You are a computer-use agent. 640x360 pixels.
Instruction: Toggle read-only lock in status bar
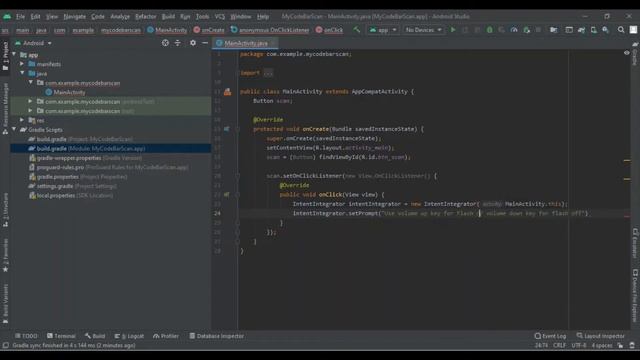[x=620, y=345]
